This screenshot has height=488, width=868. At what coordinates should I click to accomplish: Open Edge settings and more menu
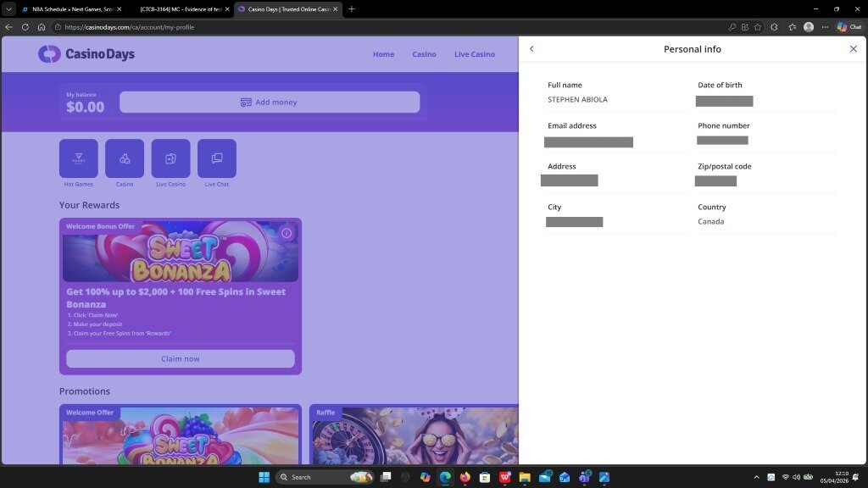tap(825, 26)
